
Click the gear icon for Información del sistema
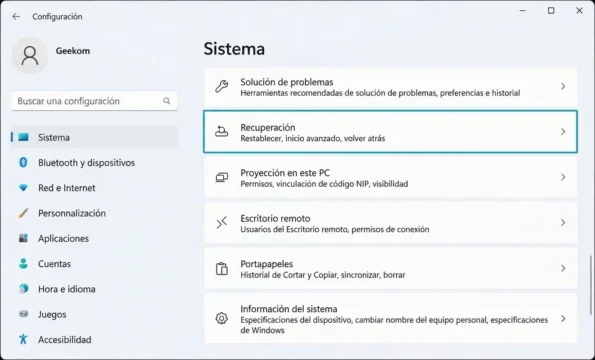(x=222, y=318)
